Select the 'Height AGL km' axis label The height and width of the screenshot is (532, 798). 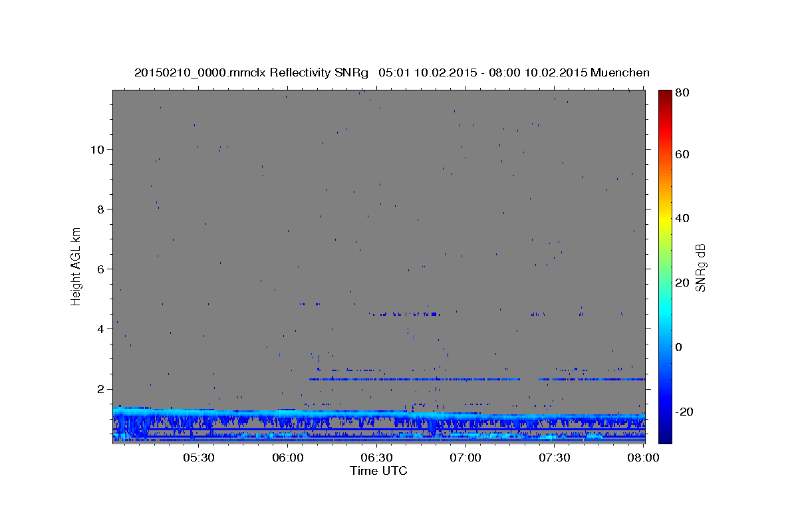point(76,266)
